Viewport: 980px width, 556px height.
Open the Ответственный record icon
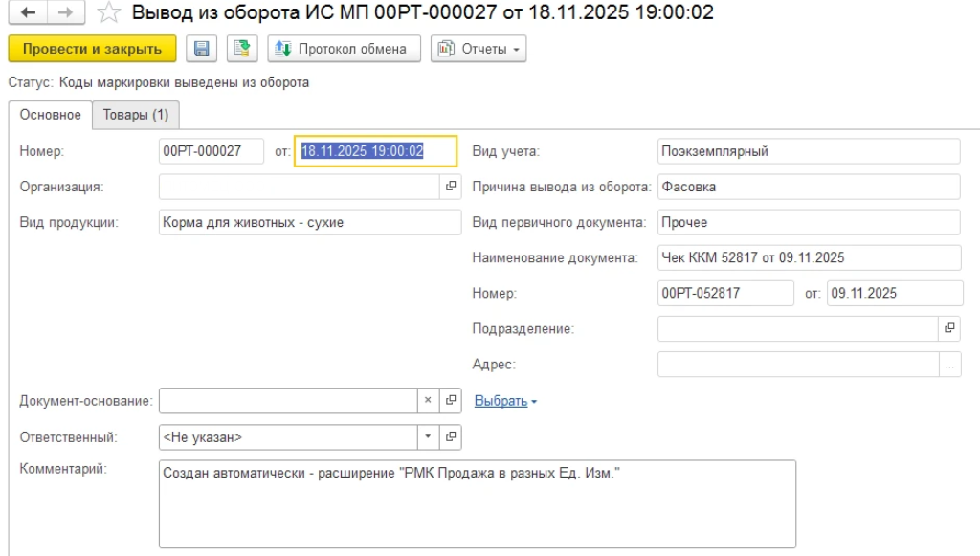[452, 437]
